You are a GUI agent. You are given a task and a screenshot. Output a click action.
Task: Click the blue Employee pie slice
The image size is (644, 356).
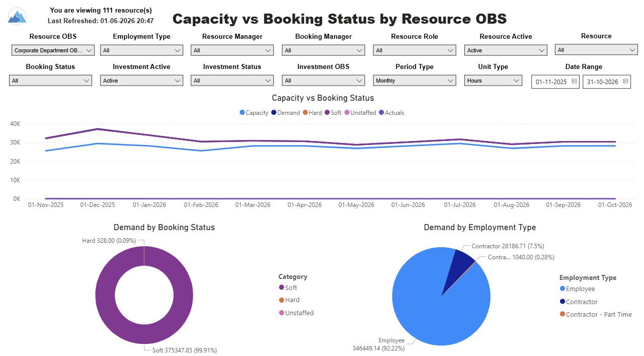[428, 312]
